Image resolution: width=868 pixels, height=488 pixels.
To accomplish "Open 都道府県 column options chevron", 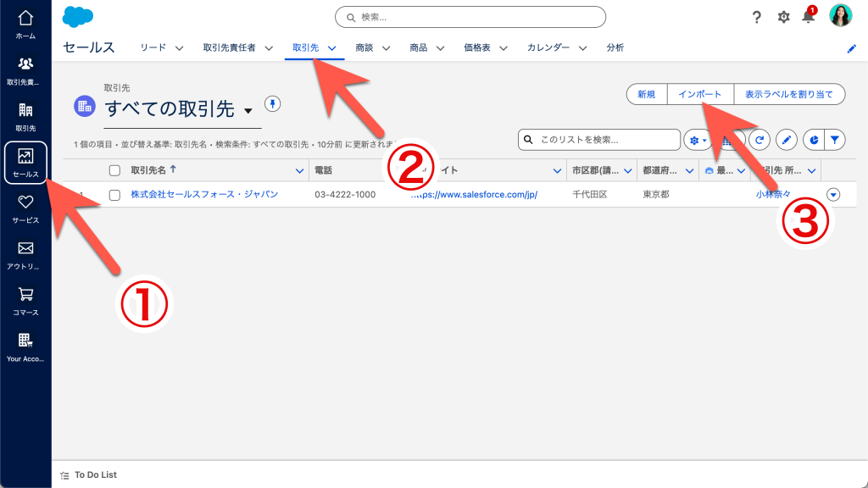I will tap(689, 171).
